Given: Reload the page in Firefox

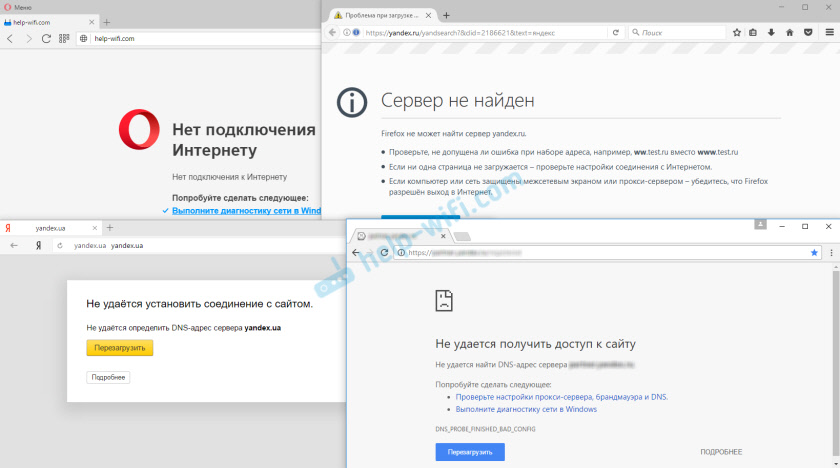Looking at the screenshot, I should pyautogui.click(x=616, y=33).
